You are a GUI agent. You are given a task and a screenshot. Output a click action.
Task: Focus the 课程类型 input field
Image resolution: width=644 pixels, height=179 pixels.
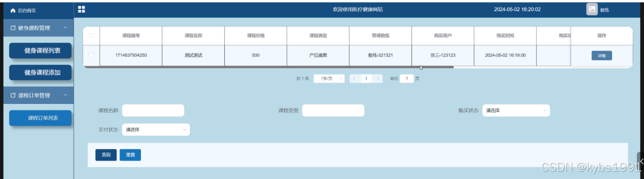(x=333, y=110)
